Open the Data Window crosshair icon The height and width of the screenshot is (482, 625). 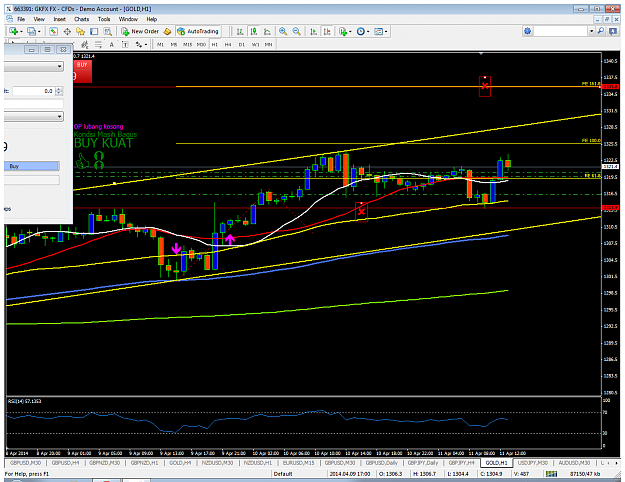[x=67, y=31]
